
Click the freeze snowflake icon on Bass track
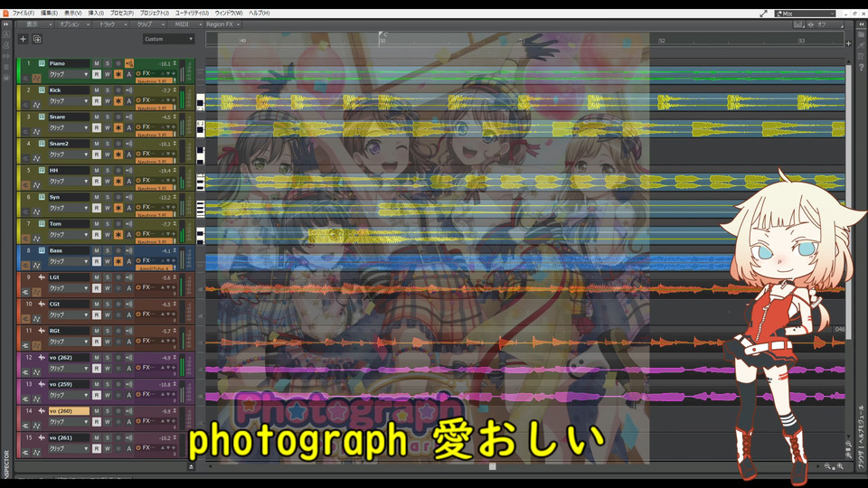(x=118, y=261)
